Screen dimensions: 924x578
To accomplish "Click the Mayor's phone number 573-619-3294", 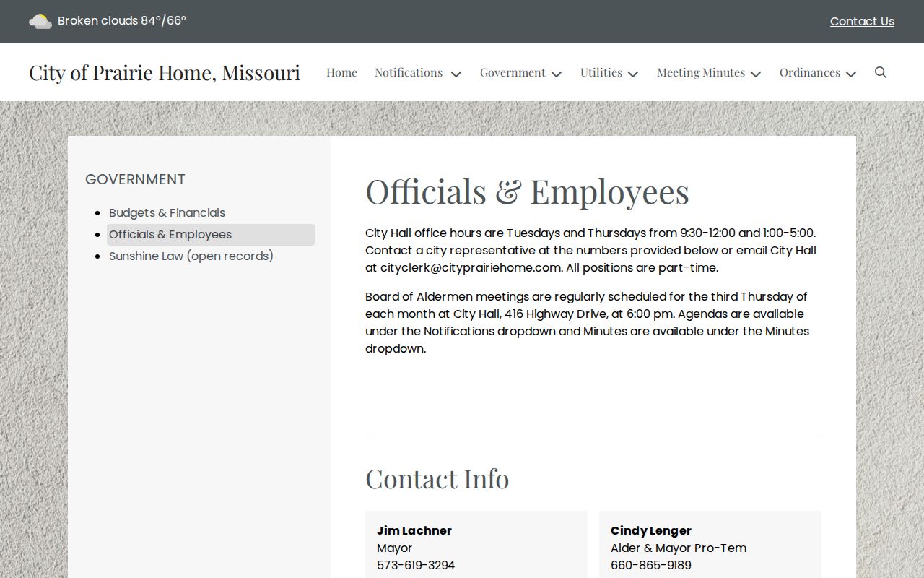I will [416, 565].
